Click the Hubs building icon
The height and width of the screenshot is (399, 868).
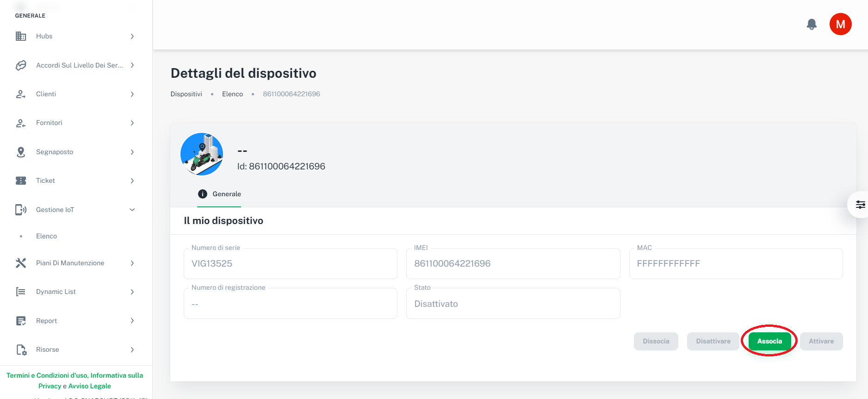tap(21, 36)
